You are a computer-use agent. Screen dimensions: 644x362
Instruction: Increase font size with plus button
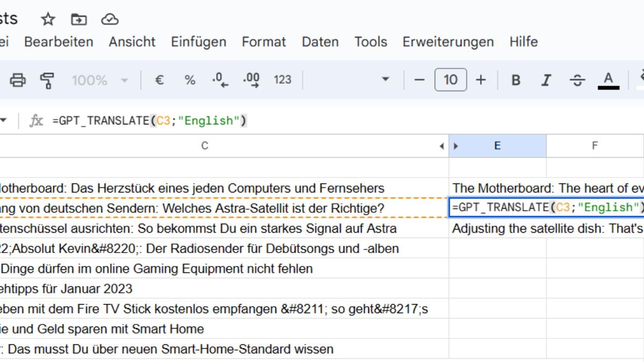pos(481,79)
